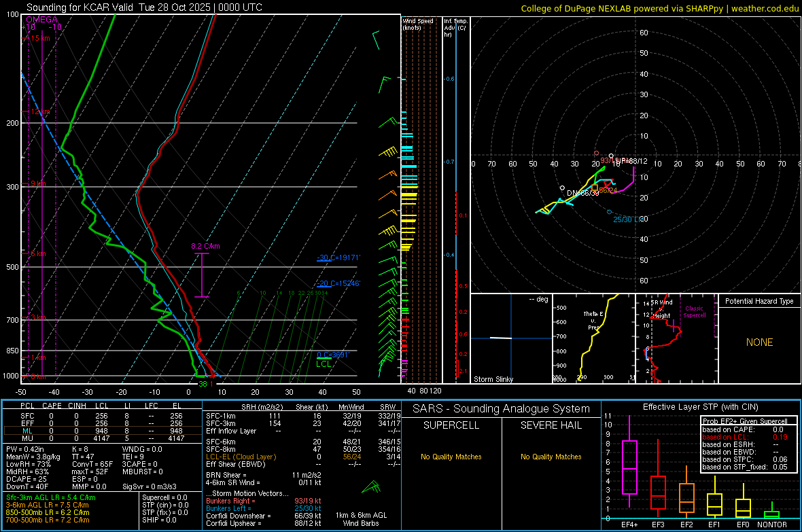Viewport: 802px width, 532px height.
Task: Click the 'DCAPE = 25' value
Action: [x=27, y=479]
